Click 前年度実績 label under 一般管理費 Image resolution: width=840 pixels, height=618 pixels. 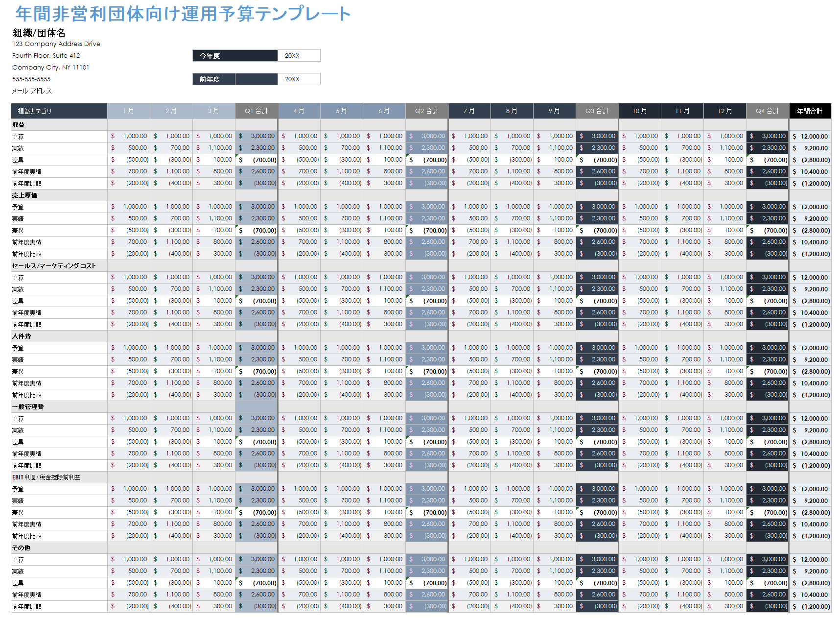(59, 454)
